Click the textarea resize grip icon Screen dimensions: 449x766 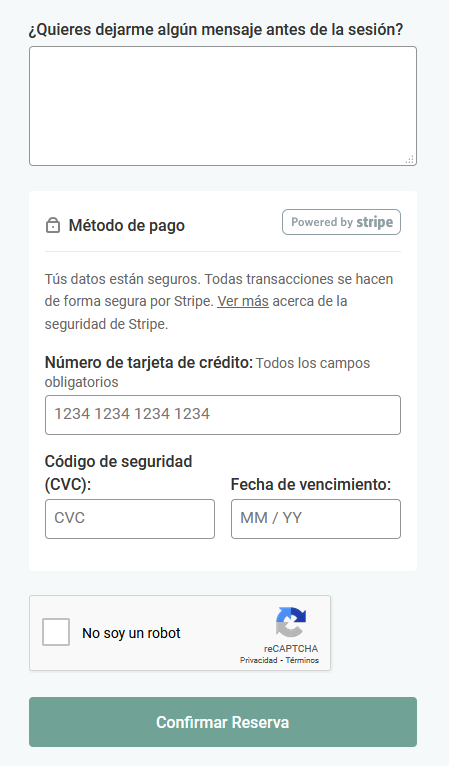click(410, 159)
